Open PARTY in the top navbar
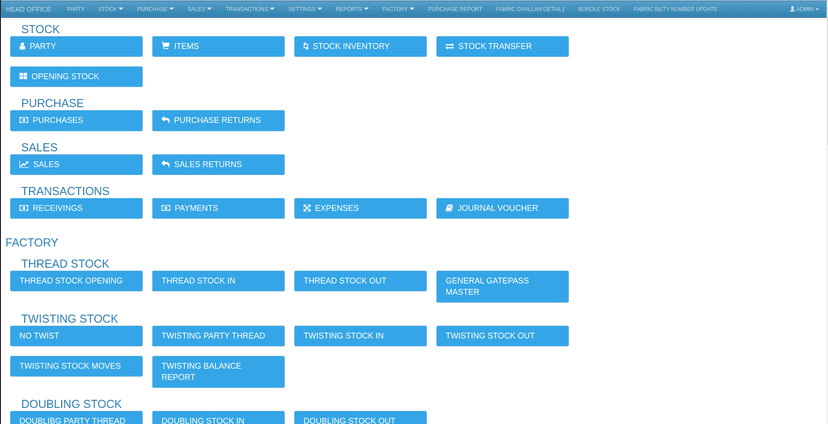Image resolution: width=828 pixels, height=424 pixels. [x=76, y=9]
